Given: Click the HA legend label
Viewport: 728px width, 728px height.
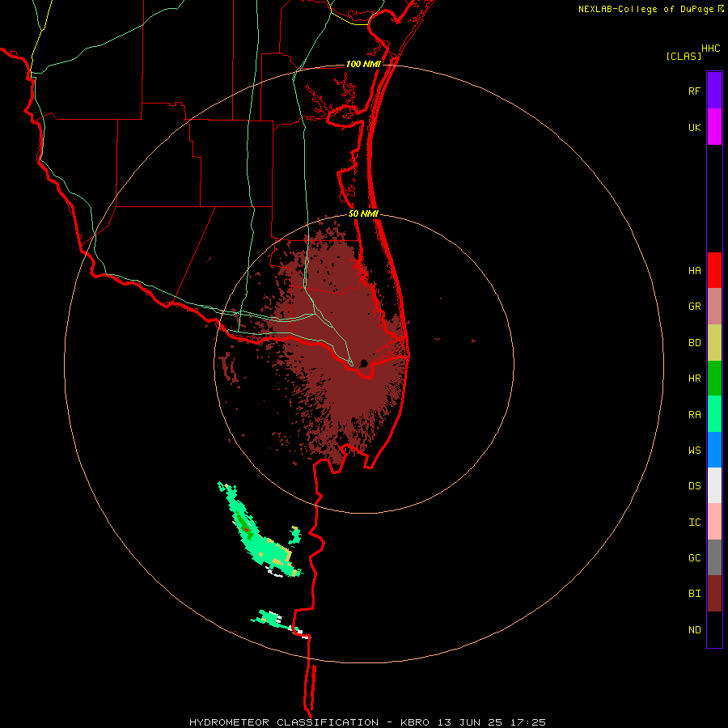Looking at the screenshot, I should pos(694,270).
